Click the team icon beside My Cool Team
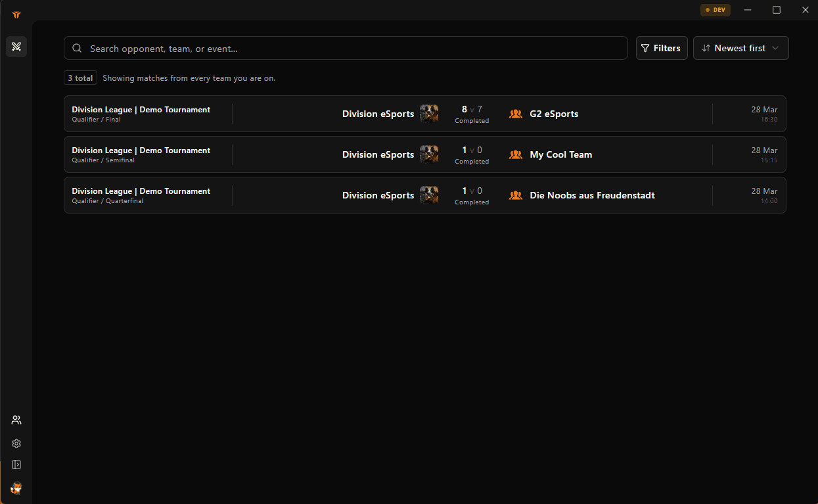The width and height of the screenshot is (818, 504). coord(516,154)
